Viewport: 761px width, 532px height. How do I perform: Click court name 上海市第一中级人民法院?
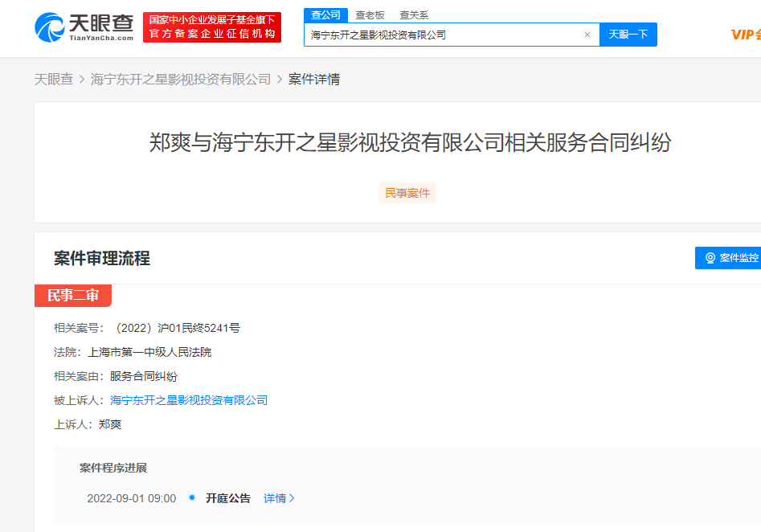pos(149,353)
